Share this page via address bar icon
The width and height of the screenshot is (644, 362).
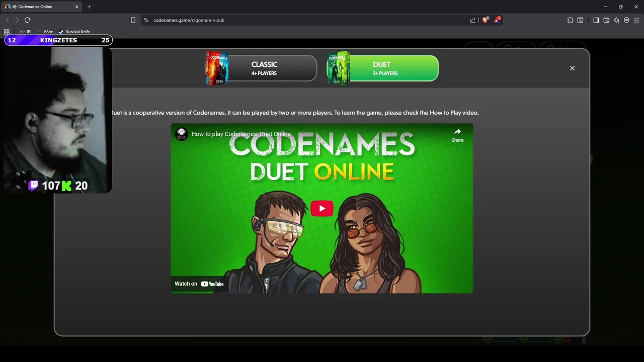(x=473, y=20)
